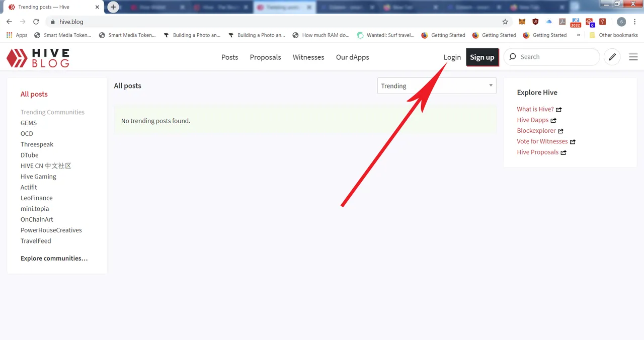Open the Threespeak community
The width and height of the screenshot is (644, 340).
point(37,144)
